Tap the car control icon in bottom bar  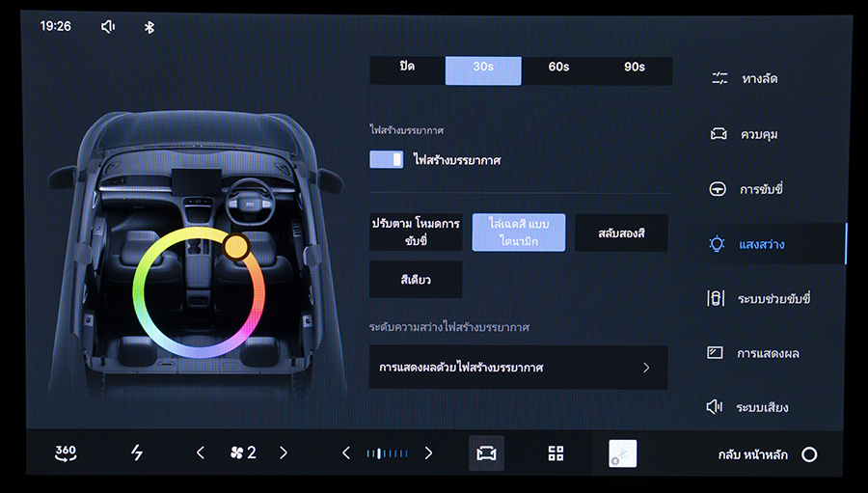click(486, 453)
